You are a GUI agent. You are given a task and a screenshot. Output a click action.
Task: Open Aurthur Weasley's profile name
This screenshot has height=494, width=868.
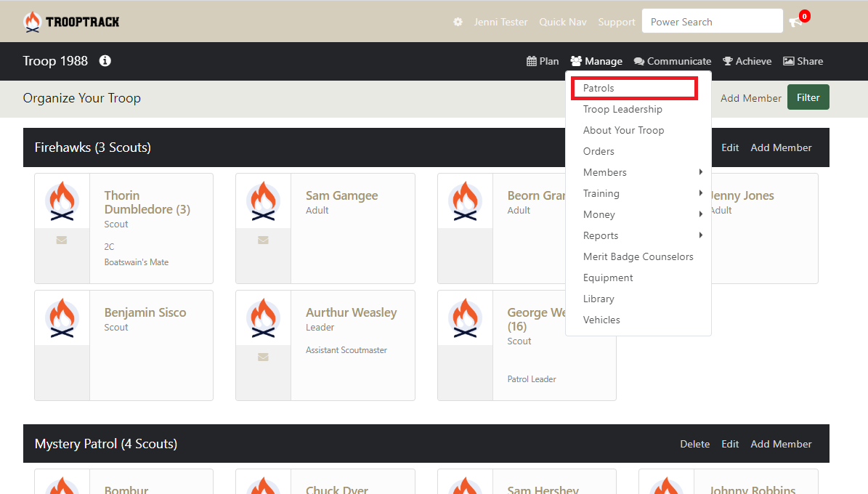point(351,312)
